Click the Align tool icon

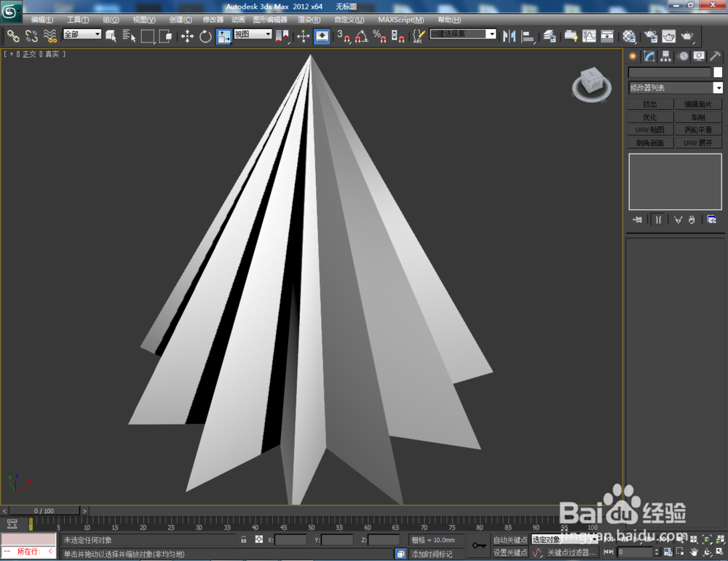click(x=528, y=36)
